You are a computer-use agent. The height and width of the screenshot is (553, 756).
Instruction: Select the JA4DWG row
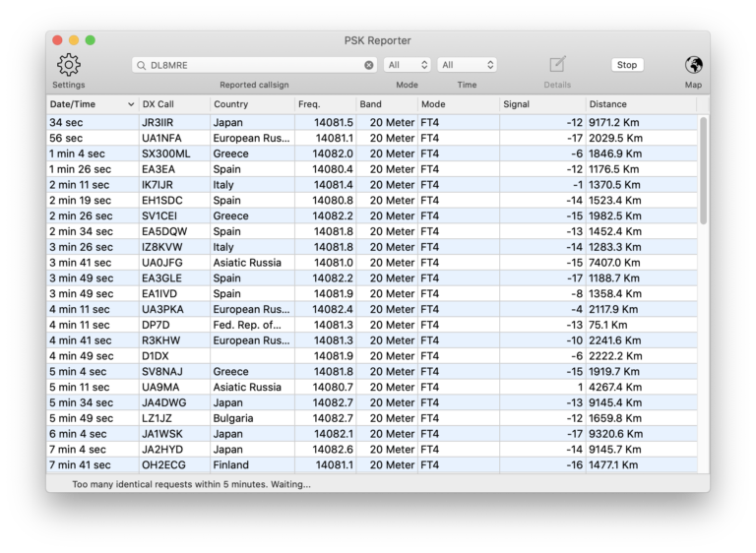tap(372, 402)
